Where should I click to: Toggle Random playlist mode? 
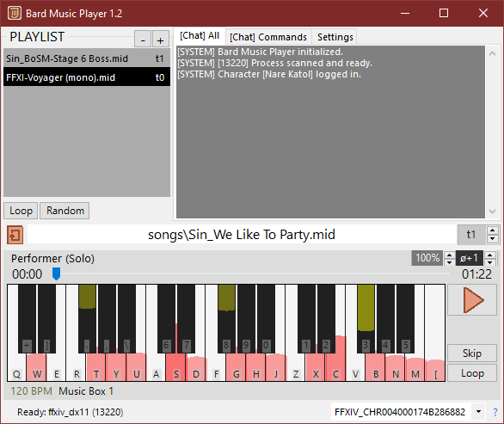(x=65, y=211)
